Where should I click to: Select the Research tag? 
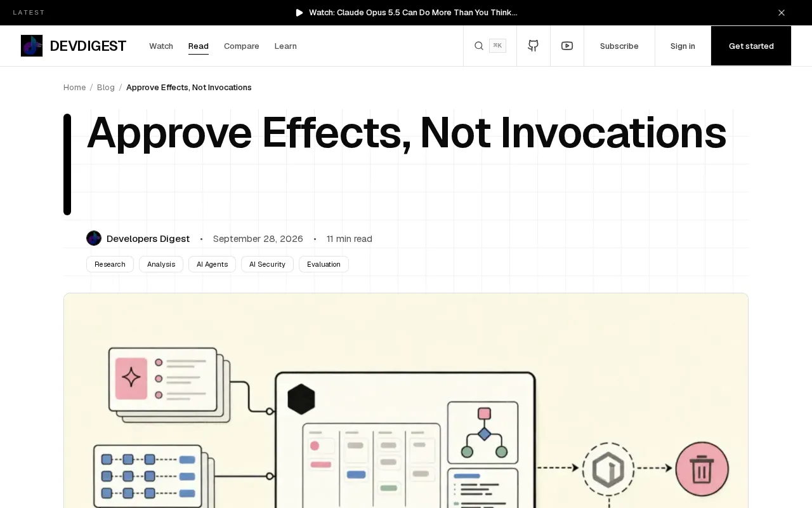pos(110,264)
